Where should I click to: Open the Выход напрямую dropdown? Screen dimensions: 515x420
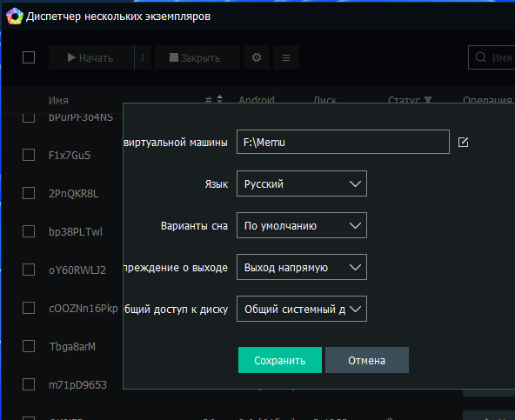[x=302, y=267]
